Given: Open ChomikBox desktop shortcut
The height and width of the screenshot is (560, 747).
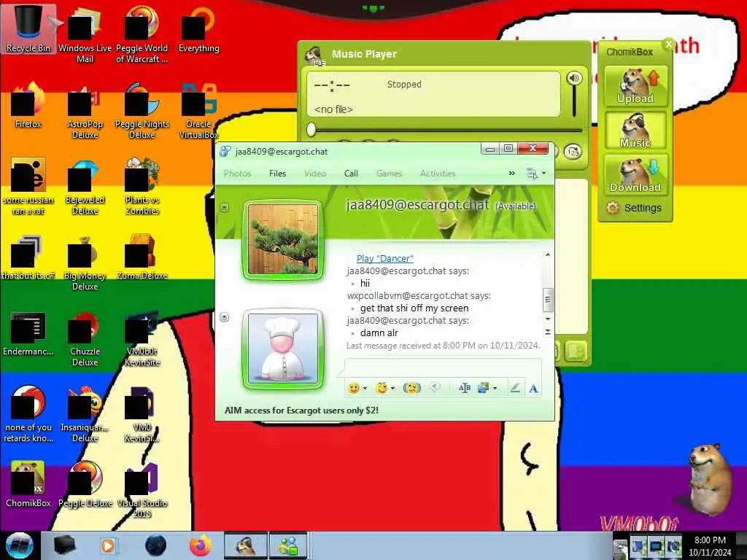Looking at the screenshot, I should point(28,484).
